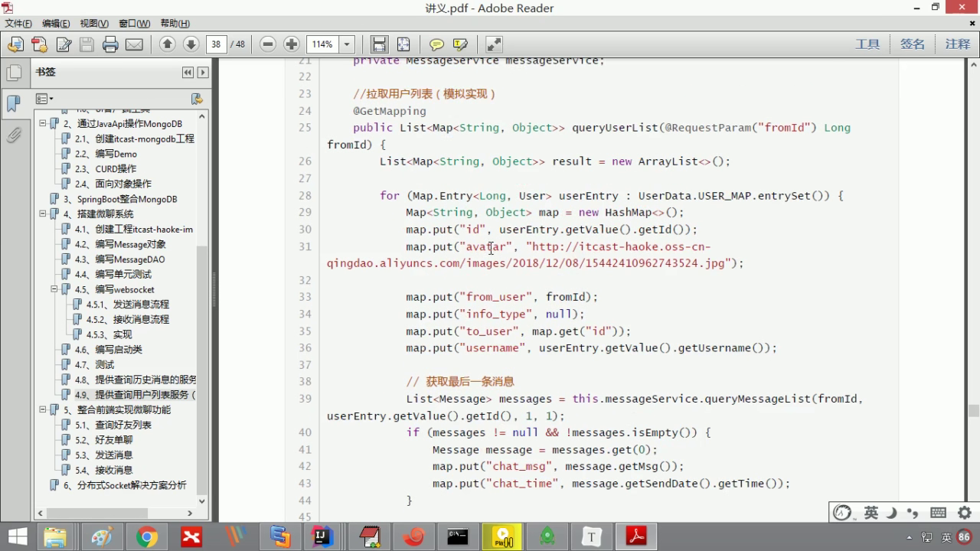Open the 工具 pane

pos(867,44)
